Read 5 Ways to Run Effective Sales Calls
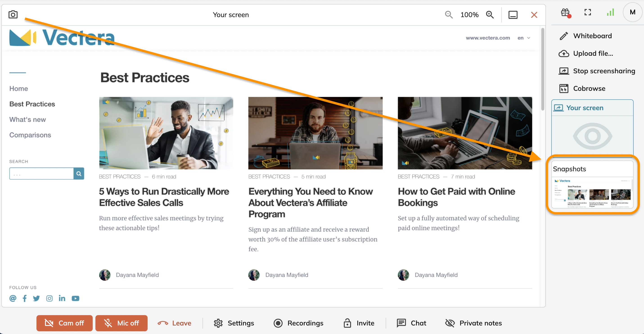The image size is (644, 334). coord(164,197)
